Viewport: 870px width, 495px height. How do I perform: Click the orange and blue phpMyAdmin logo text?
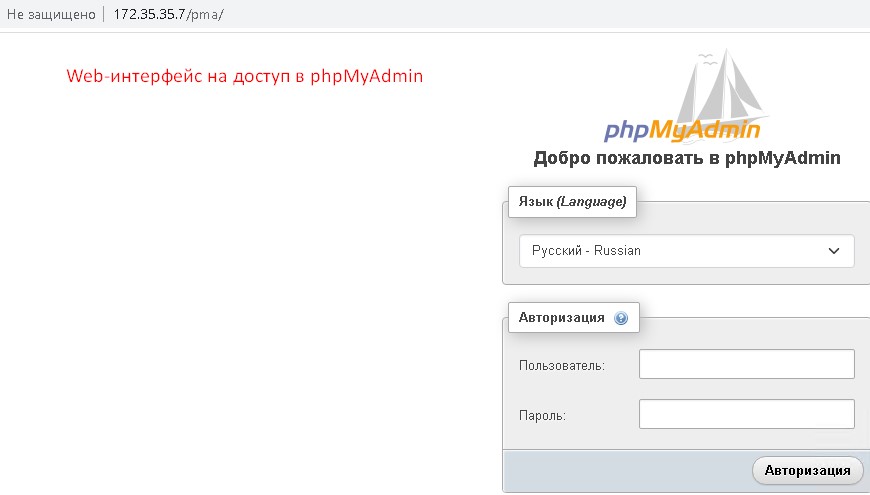[681, 130]
